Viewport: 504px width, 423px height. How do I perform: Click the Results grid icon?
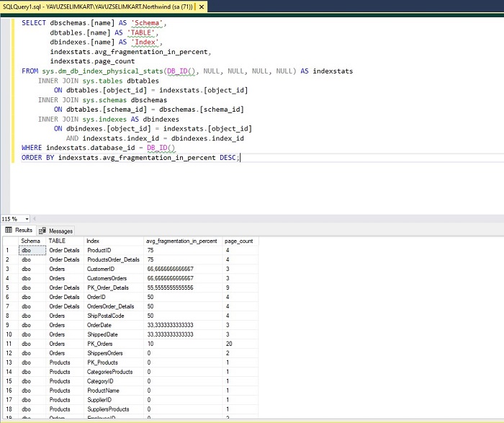tap(9, 230)
